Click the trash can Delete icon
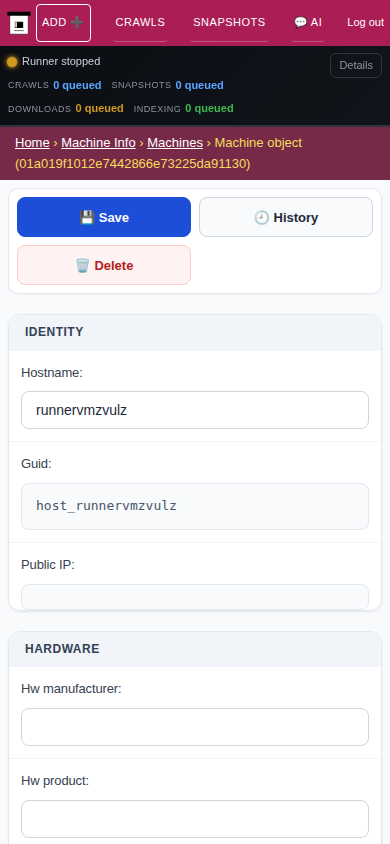The height and width of the screenshot is (844, 390). (82, 265)
